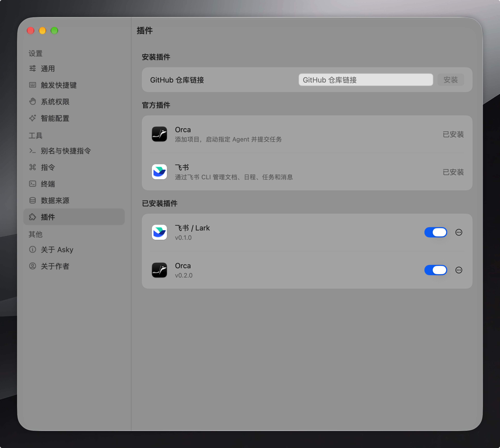Open more options for 飞书 / Lark plugin
Image resolution: width=500 pixels, height=448 pixels.
pyautogui.click(x=459, y=232)
